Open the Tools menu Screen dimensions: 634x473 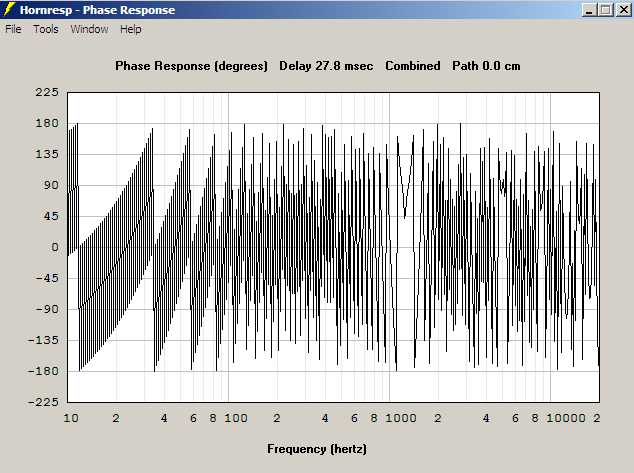tap(46, 29)
